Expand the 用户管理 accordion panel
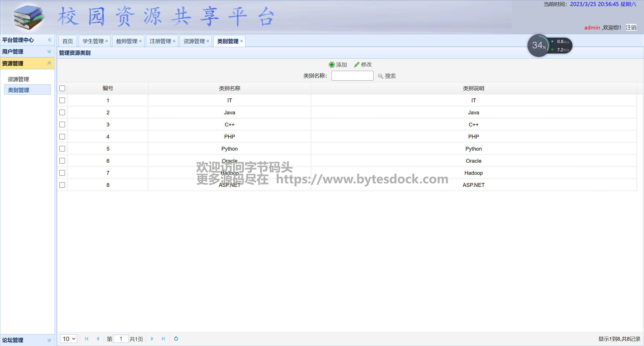 (49, 52)
